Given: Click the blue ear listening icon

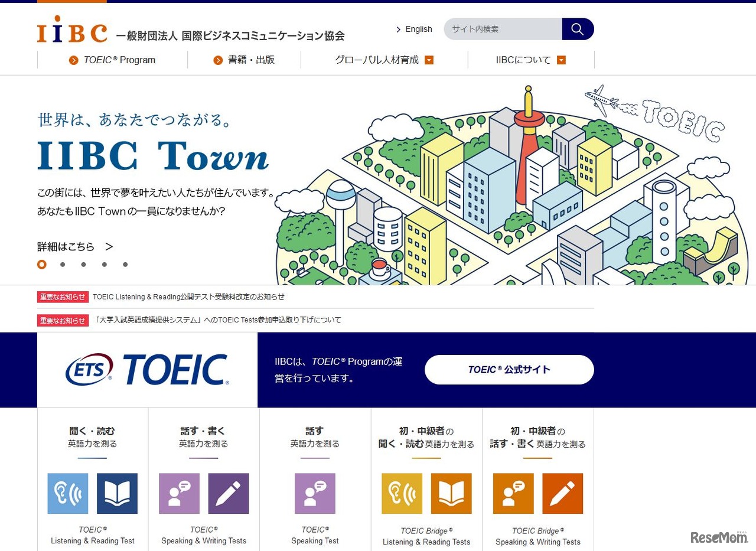Looking at the screenshot, I should pos(68,494).
